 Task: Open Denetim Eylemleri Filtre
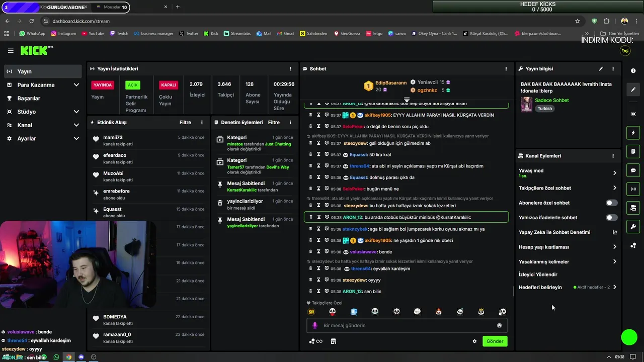pyautogui.click(x=274, y=122)
